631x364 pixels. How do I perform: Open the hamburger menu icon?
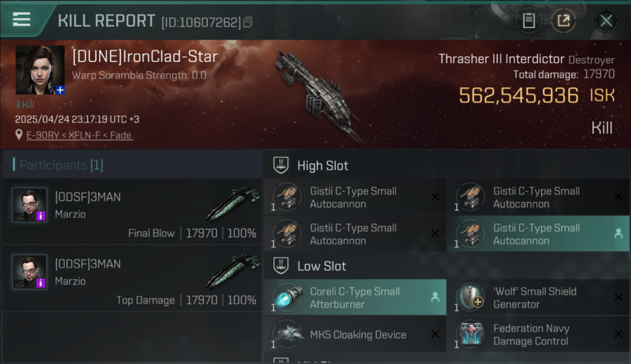[x=21, y=19]
